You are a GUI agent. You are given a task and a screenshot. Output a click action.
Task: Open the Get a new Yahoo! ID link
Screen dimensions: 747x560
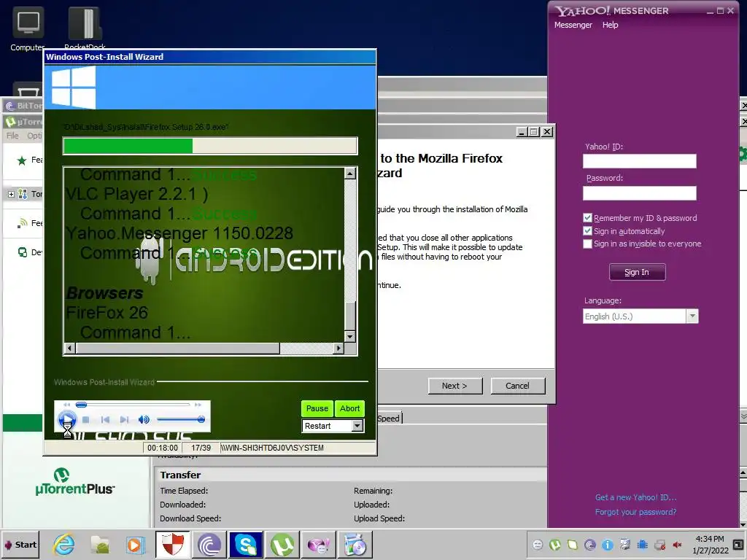coord(635,497)
